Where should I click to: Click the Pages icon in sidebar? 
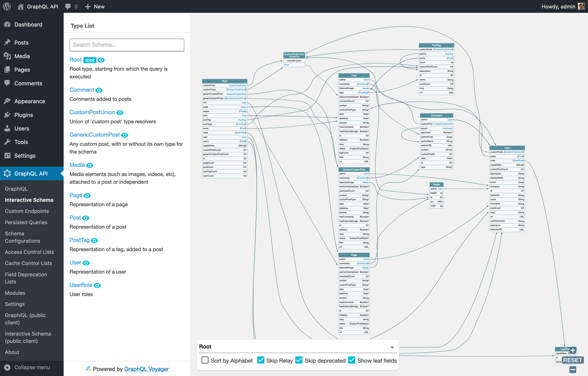7,70
